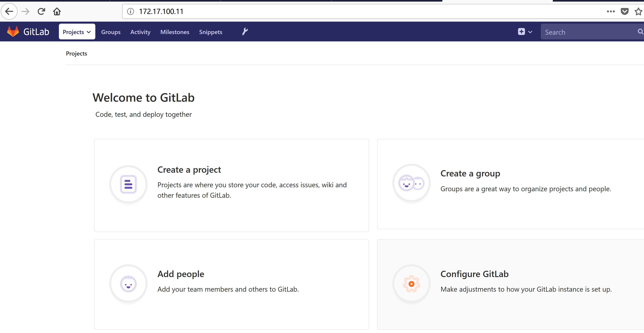
Task: Click the GitLab fox logo
Action: 13,32
